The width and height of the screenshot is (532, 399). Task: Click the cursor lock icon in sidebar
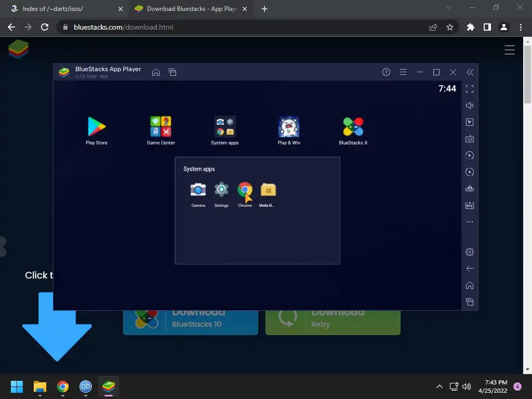tap(470, 122)
